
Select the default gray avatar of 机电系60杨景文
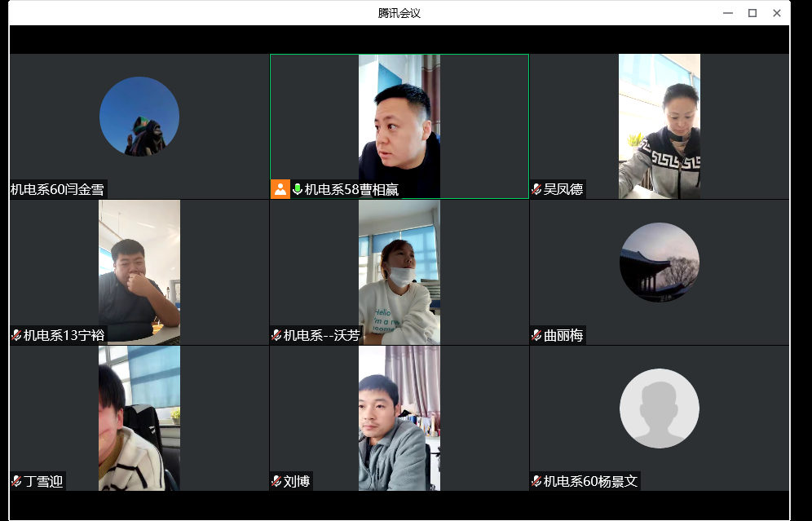point(659,408)
